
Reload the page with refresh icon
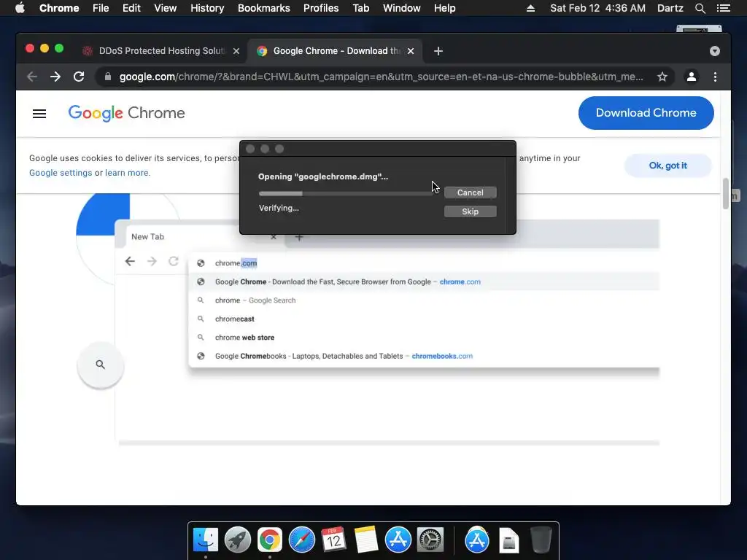coord(79,77)
